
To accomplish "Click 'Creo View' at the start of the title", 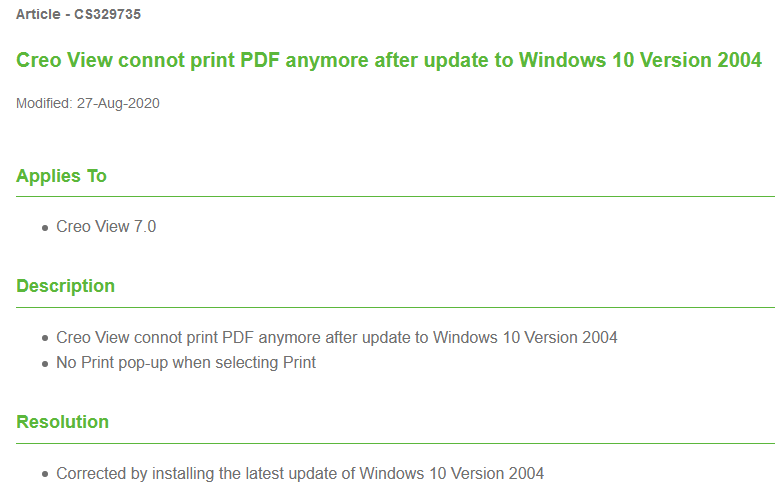I will click(x=64, y=60).
